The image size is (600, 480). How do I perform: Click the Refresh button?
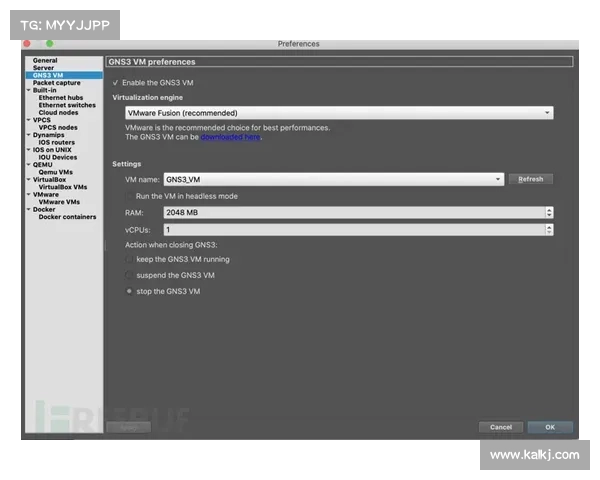[x=531, y=179]
